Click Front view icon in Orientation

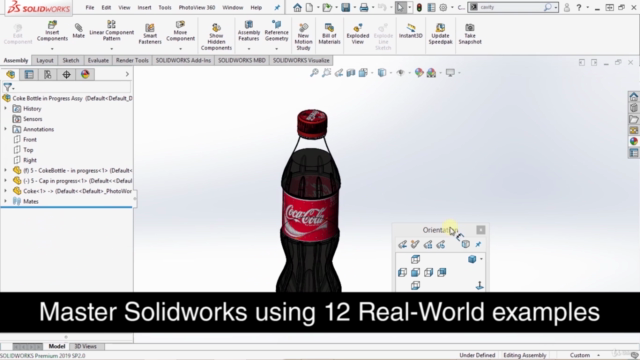(x=415, y=272)
